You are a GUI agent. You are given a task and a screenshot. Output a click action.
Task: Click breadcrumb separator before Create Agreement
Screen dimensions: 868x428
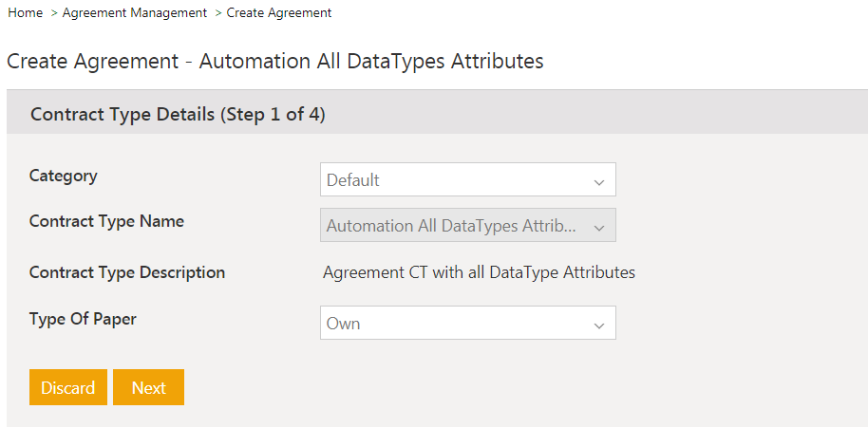click(217, 13)
